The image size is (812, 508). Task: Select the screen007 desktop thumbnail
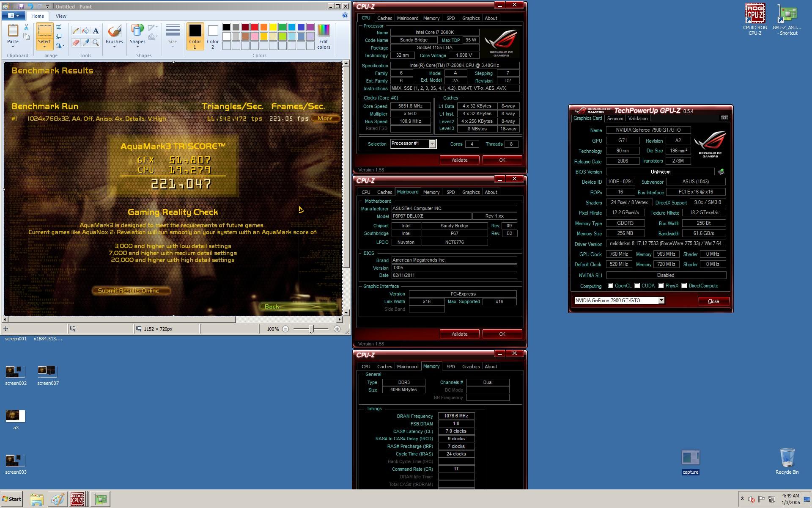pyautogui.click(x=48, y=375)
